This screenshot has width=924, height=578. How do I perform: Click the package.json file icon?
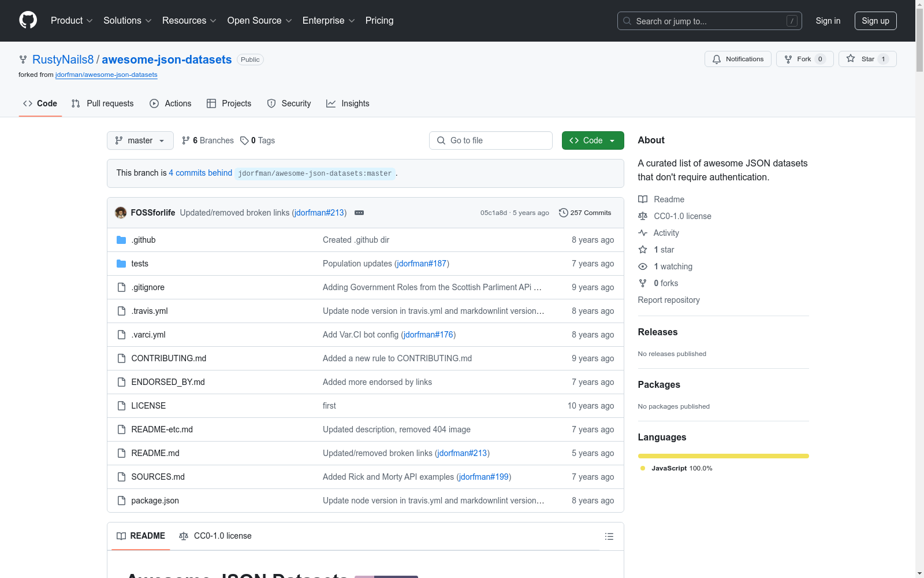coord(121,501)
